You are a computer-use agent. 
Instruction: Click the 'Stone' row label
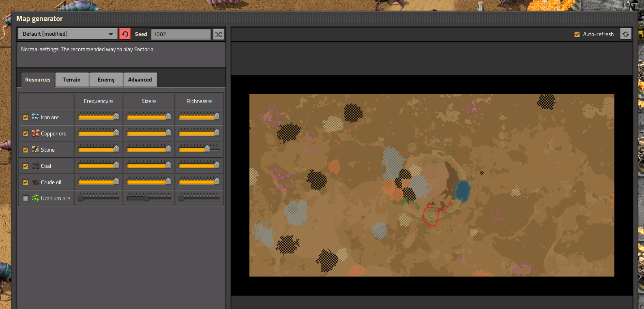click(x=48, y=150)
